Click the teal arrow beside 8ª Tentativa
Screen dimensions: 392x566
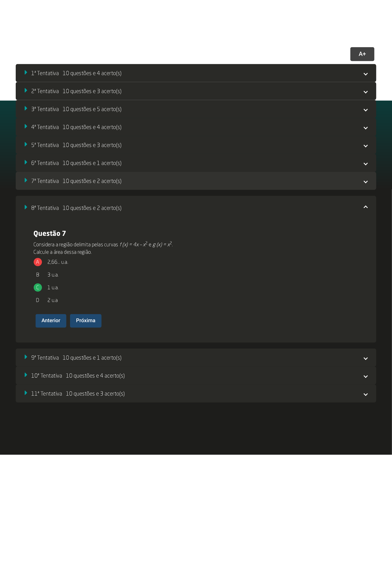point(26,207)
